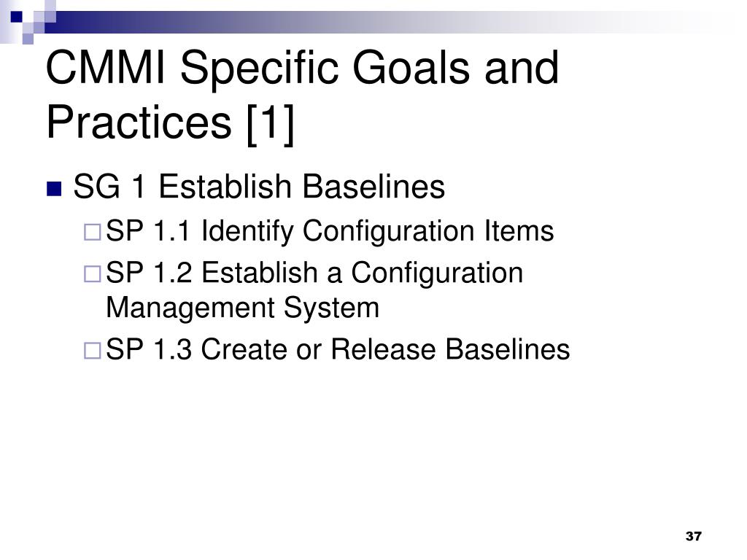This screenshot has height=560, width=747.
Task: Click the solid blue bullet beside SG 1
Action: (54, 189)
